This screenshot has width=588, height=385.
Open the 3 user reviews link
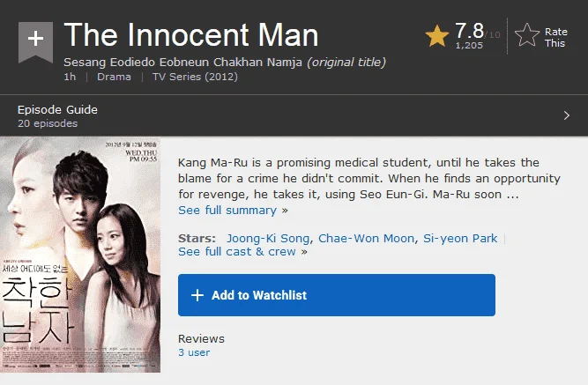[x=194, y=352]
